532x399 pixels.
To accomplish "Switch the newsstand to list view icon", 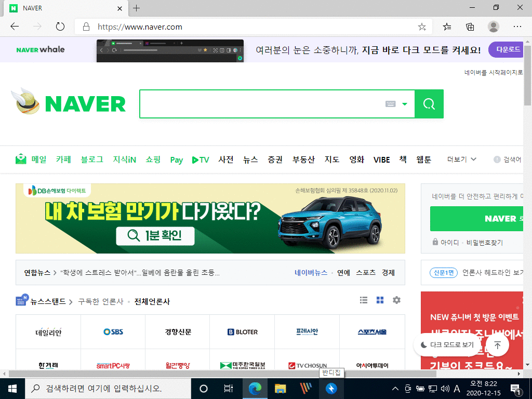I will pyautogui.click(x=364, y=300).
